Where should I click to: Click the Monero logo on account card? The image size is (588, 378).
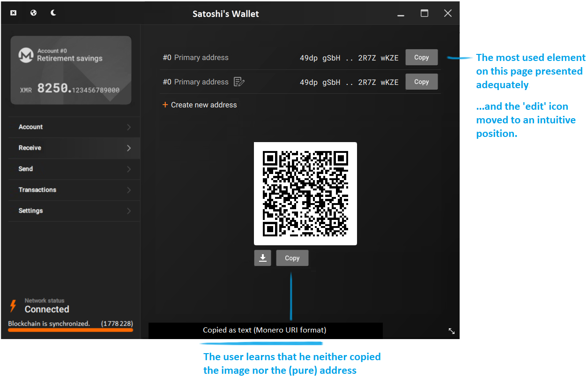point(26,55)
